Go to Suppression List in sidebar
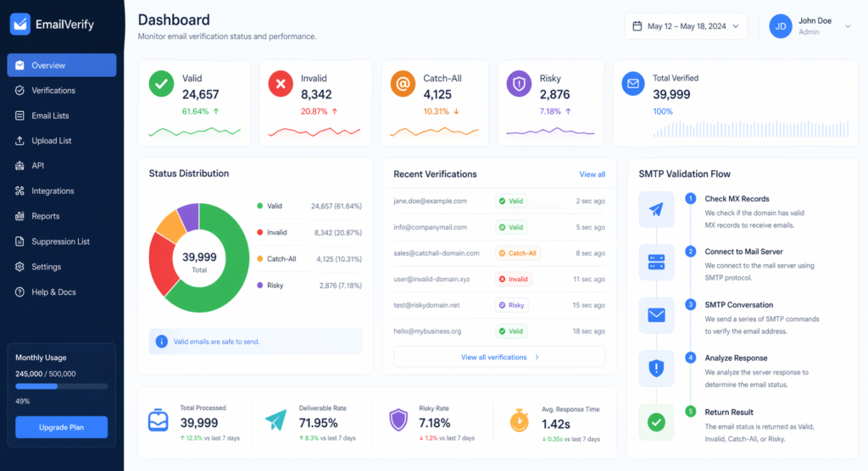 (60, 241)
